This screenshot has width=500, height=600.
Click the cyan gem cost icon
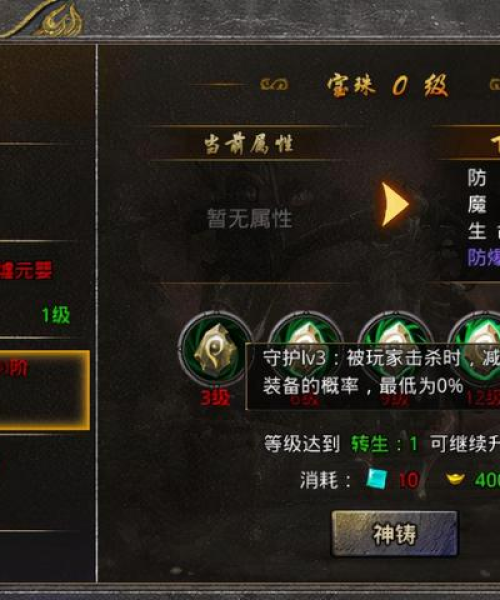tap(376, 479)
